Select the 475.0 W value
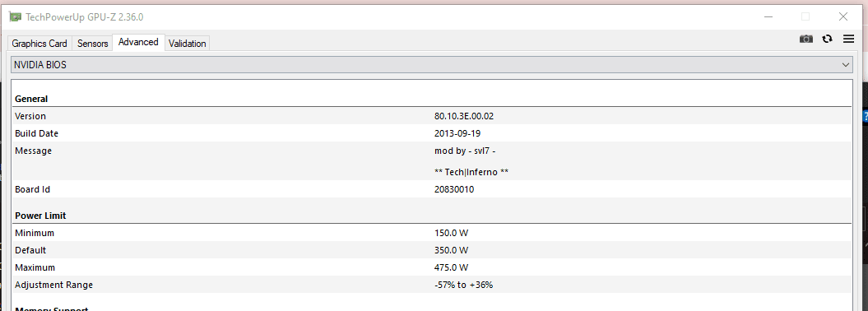This screenshot has width=868, height=311. pos(451,267)
